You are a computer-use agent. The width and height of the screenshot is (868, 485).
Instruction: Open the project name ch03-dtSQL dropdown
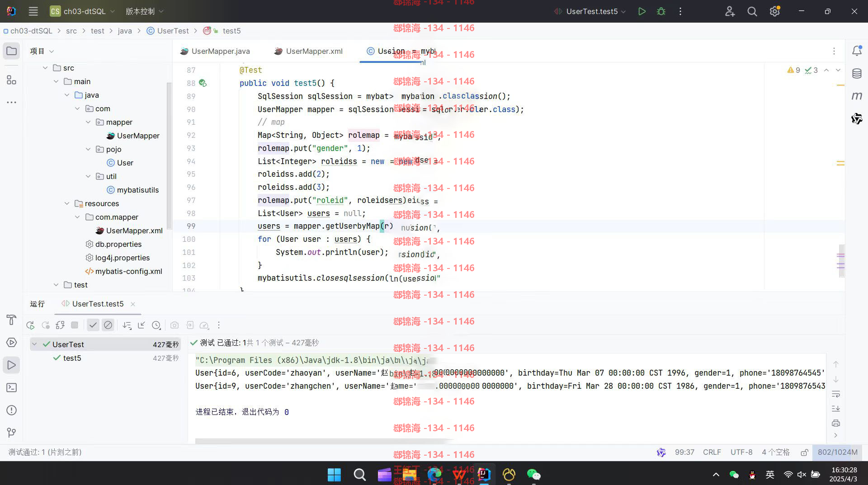coord(82,11)
